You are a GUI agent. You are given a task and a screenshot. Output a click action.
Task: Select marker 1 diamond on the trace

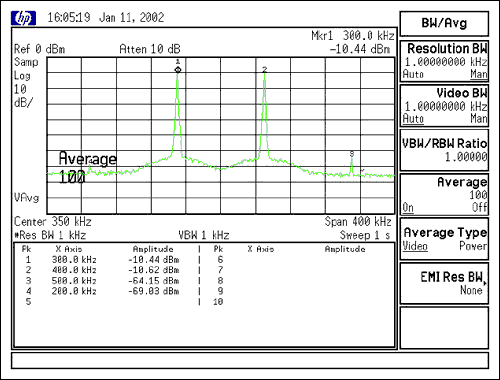[178, 69]
